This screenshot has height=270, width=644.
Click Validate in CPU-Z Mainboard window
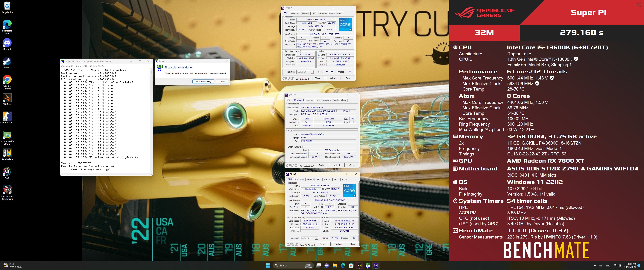tap(338, 165)
